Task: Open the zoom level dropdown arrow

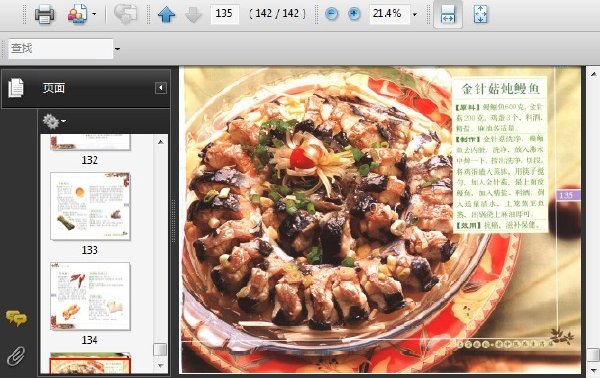Action: [415, 15]
